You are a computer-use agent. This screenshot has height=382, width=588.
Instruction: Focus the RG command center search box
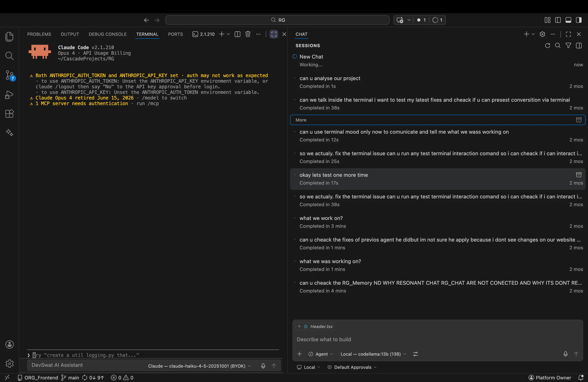(277, 20)
